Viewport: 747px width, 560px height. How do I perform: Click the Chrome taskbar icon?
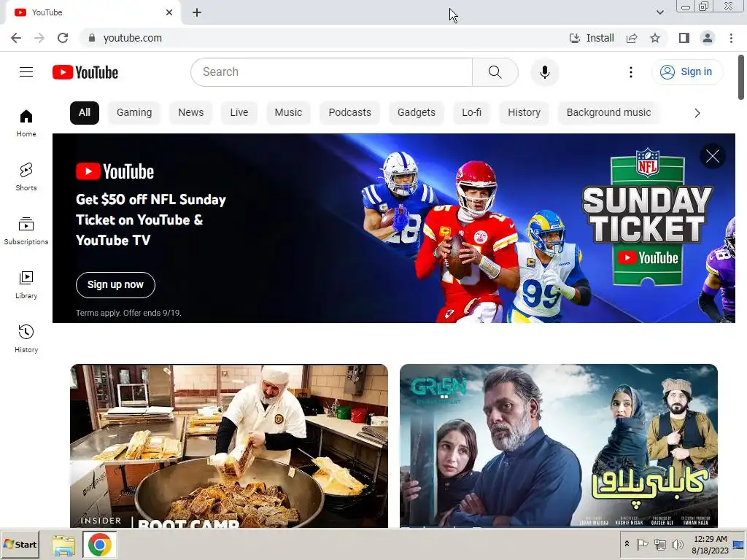(99, 545)
